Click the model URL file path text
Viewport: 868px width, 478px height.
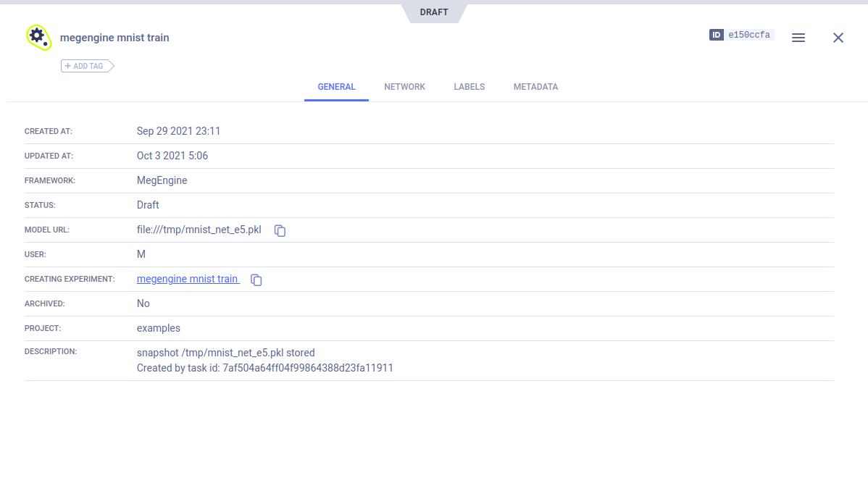pyautogui.click(x=199, y=230)
